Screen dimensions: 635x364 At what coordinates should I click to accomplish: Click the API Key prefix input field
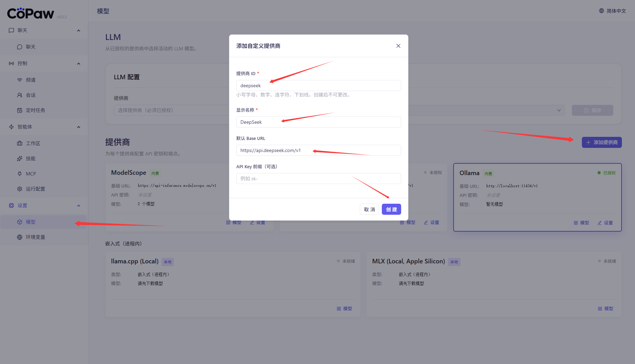[x=318, y=179]
